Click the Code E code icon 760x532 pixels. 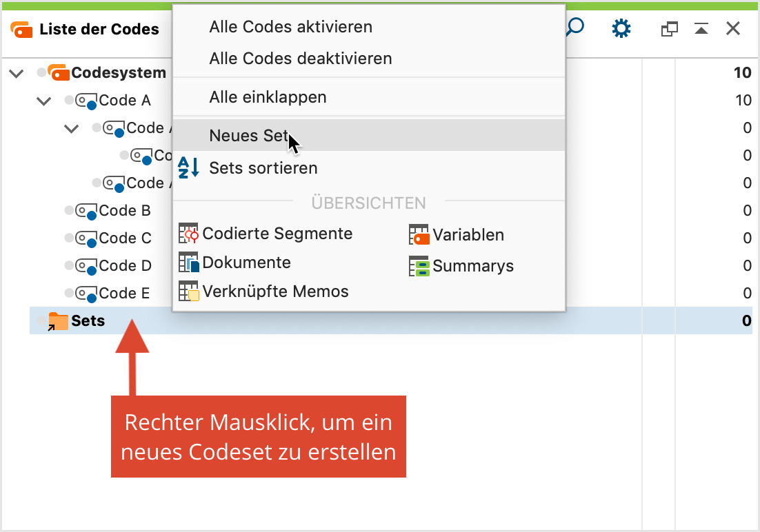[x=86, y=294]
